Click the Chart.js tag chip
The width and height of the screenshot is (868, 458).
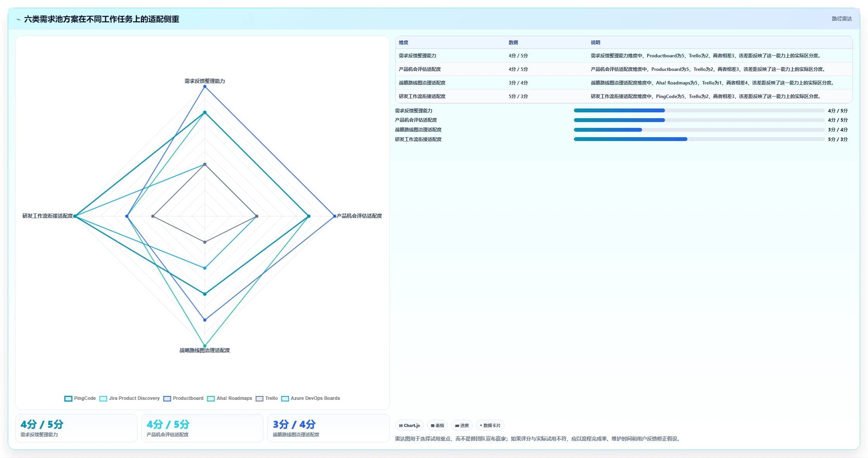410,425
